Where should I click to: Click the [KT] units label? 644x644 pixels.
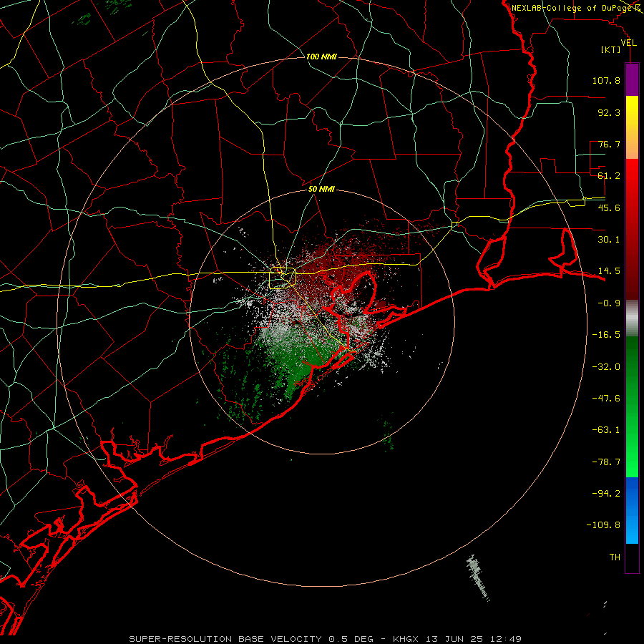[611, 49]
